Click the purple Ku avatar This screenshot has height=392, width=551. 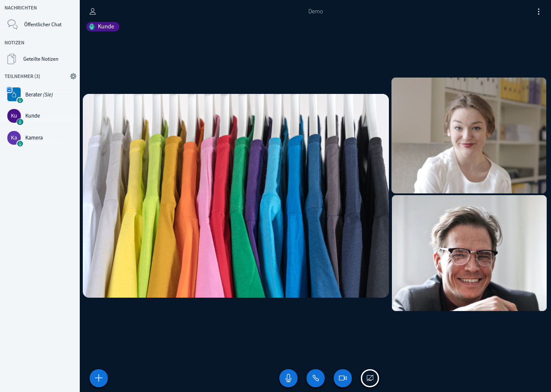coord(14,116)
